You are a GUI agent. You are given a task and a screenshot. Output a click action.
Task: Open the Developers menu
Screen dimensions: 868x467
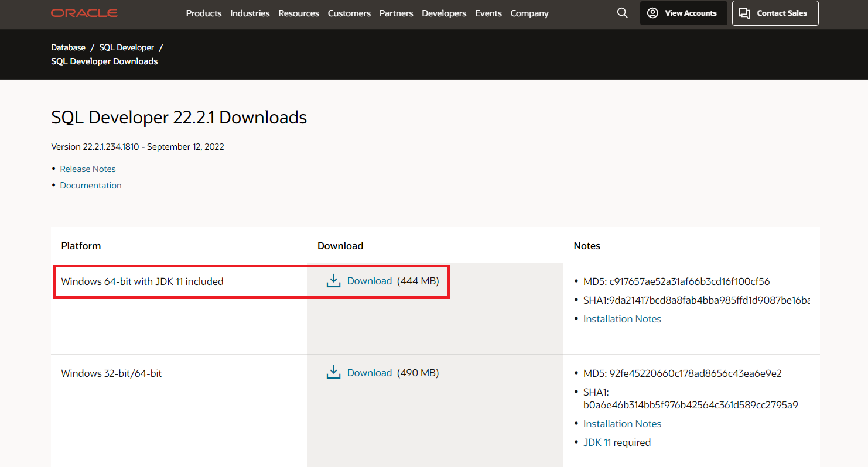pos(444,13)
